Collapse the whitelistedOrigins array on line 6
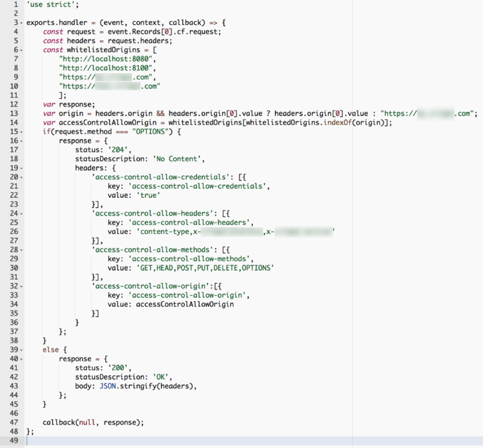 21,50
